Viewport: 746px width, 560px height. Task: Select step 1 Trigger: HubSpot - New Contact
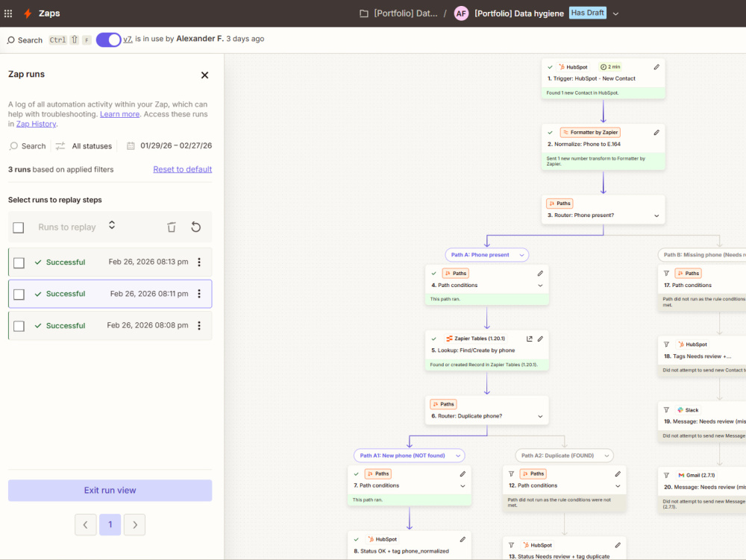pos(604,78)
